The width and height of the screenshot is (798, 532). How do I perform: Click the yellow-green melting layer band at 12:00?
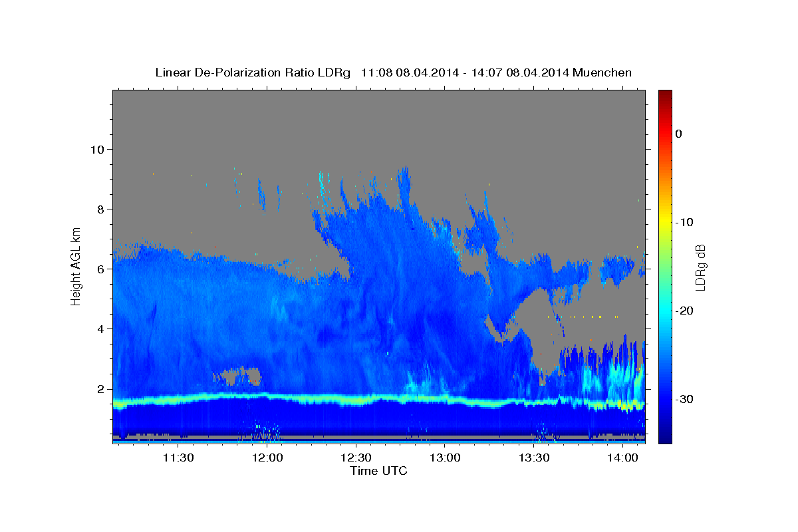pyautogui.click(x=267, y=398)
